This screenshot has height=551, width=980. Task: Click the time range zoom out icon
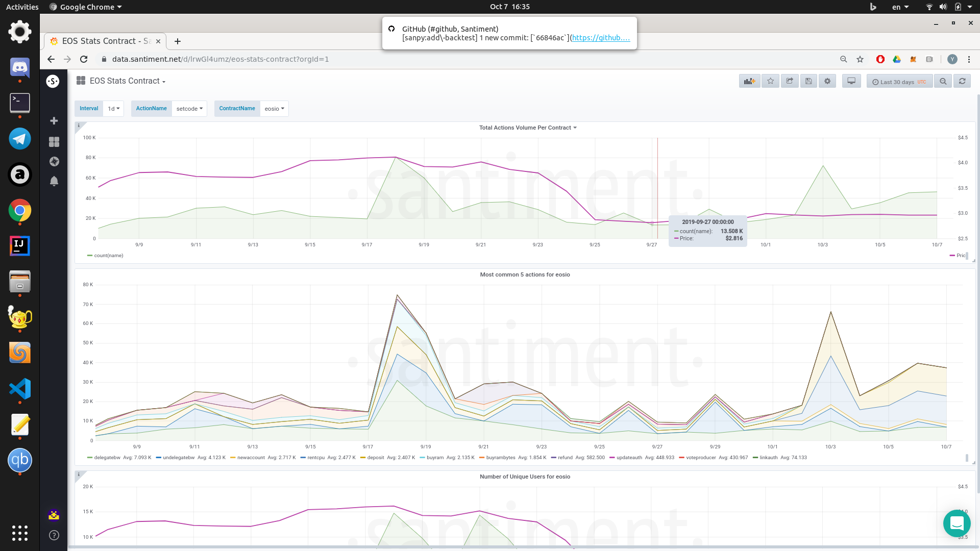point(943,81)
